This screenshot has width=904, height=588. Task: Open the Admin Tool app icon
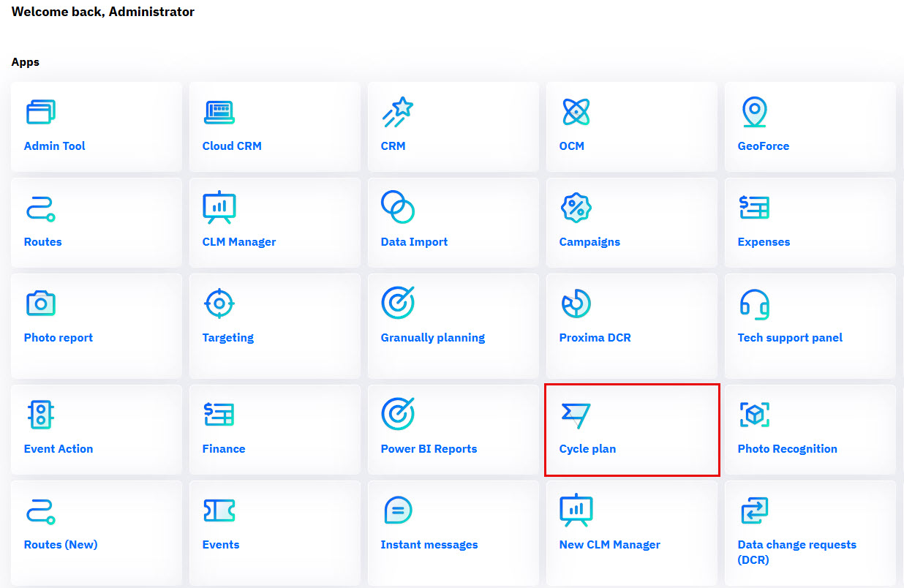tap(40, 112)
